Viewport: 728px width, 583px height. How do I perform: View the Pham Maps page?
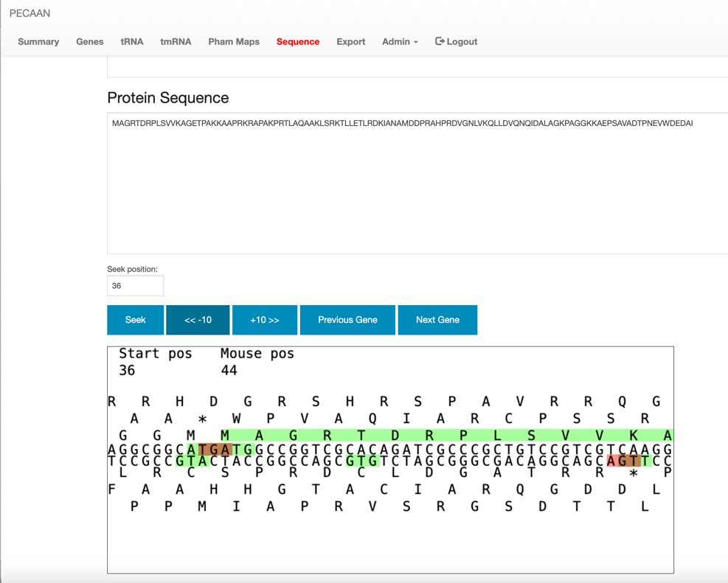234,42
